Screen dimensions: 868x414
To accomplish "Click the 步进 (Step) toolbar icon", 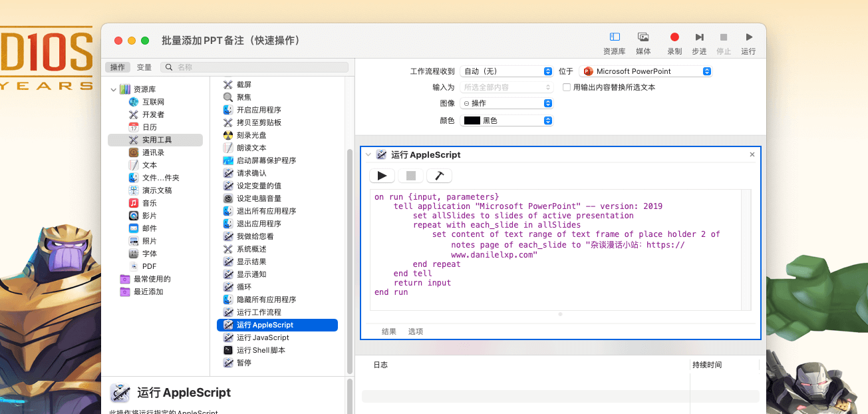I will [699, 37].
